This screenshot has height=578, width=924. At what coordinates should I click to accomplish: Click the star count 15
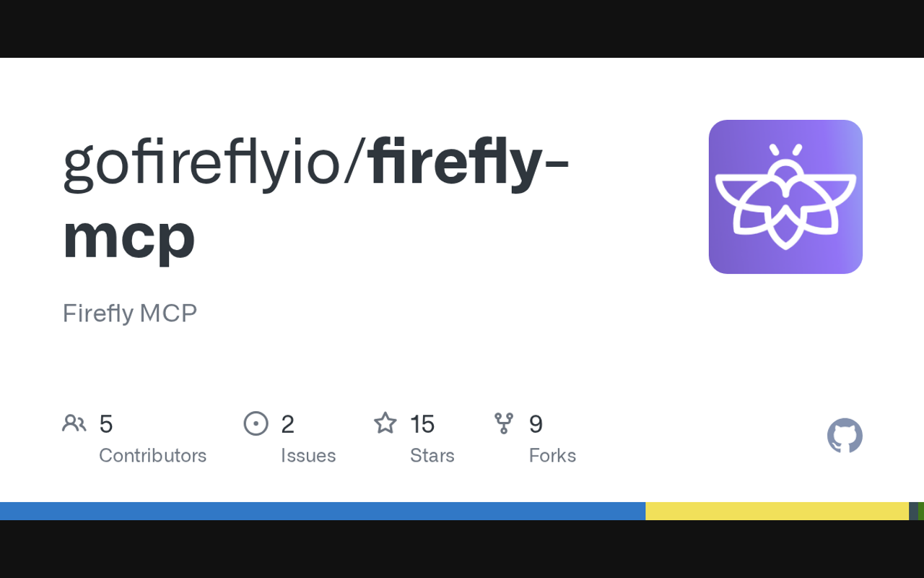pos(422,424)
